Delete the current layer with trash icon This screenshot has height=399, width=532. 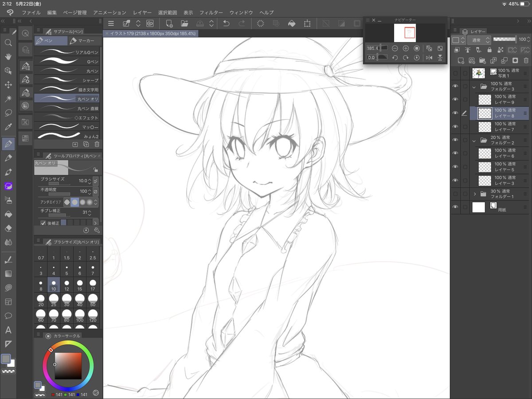point(526,59)
